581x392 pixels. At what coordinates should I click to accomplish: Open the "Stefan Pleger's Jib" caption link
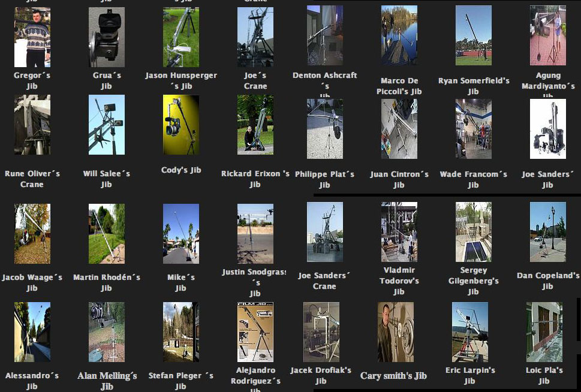(181, 381)
